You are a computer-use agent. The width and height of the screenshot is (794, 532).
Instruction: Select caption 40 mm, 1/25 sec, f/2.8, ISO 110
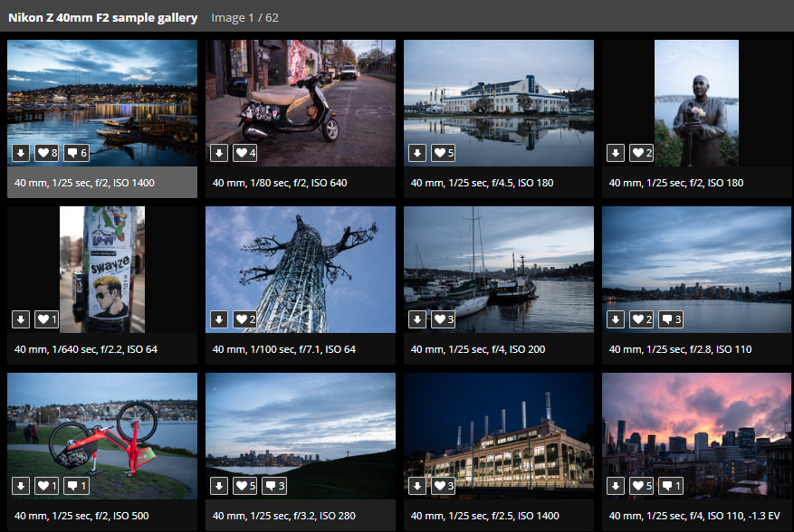(x=680, y=349)
